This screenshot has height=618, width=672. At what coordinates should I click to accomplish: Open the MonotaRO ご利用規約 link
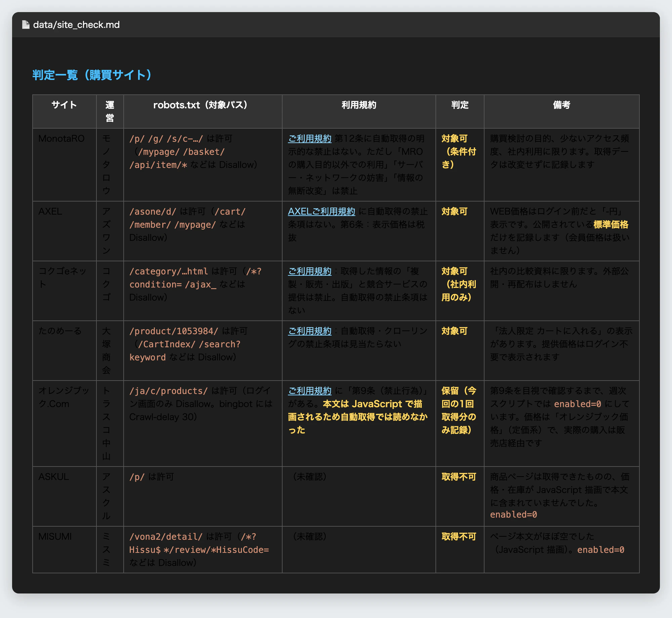309,138
